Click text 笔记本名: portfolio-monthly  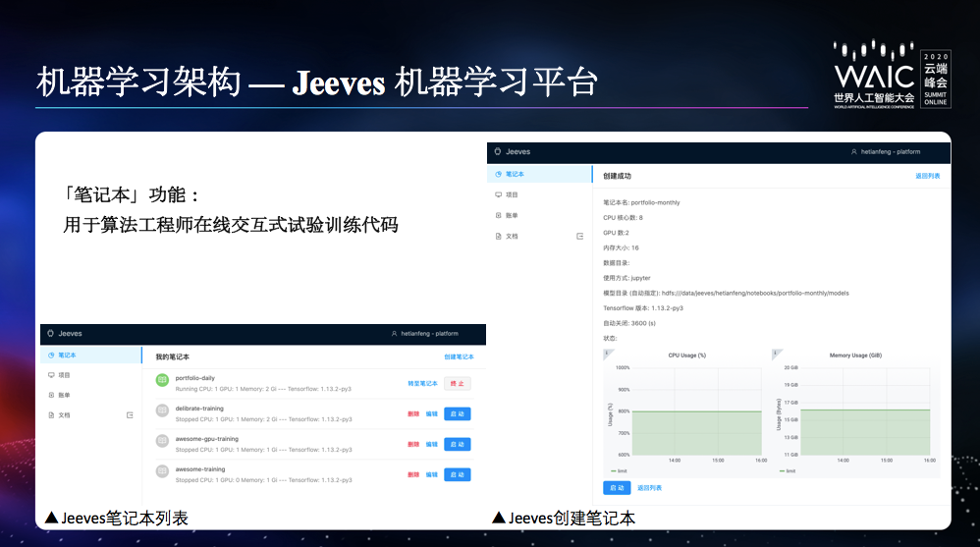click(x=641, y=202)
